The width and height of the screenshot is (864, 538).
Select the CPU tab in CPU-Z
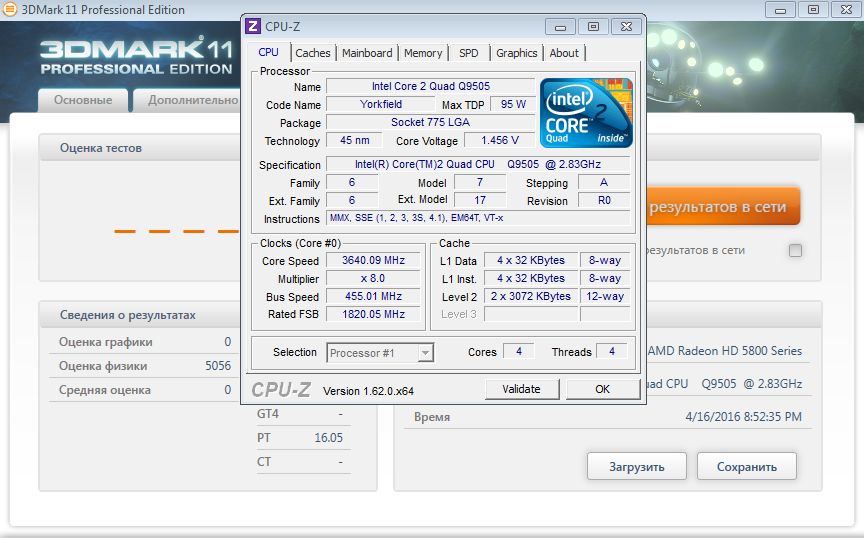coord(268,52)
